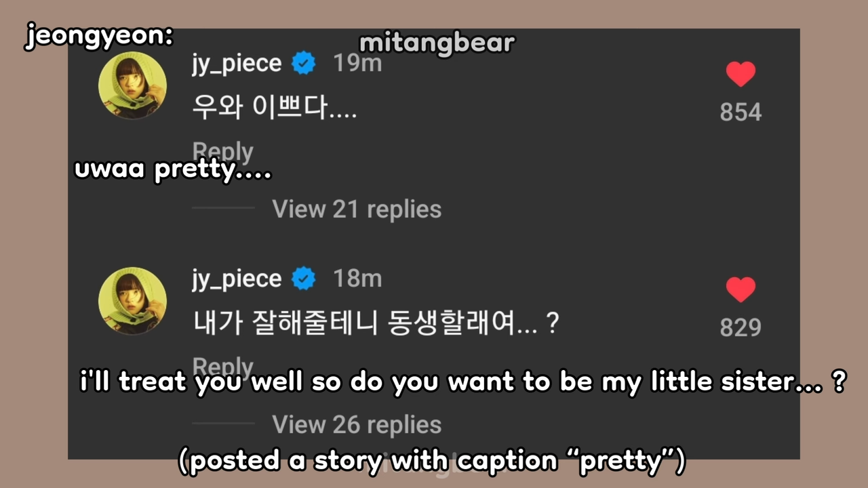Click the 19m timestamp
The image size is (868, 488).
(x=357, y=64)
